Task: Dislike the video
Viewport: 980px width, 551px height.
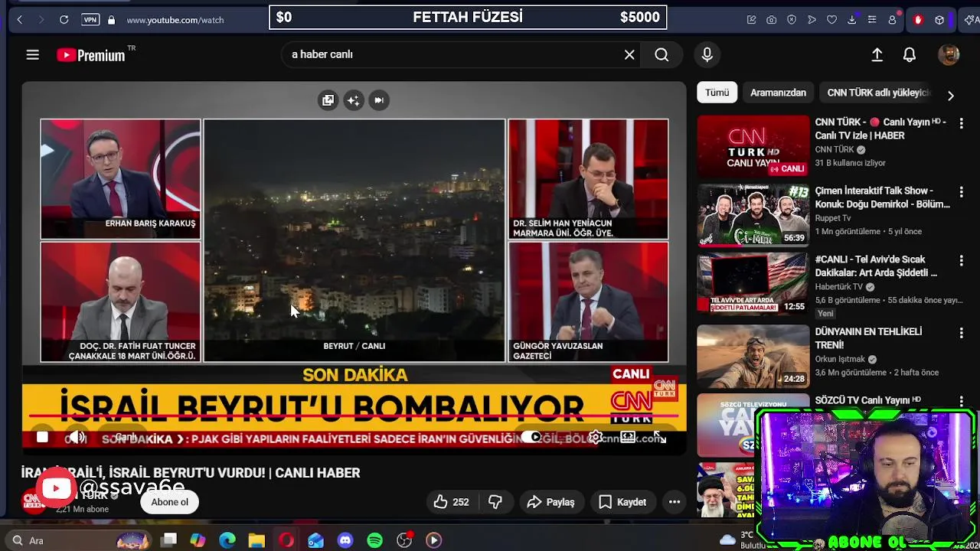Action: pyautogui.click(x=495, y=502)
